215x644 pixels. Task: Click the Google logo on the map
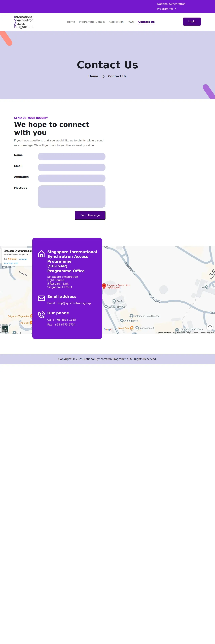(108, 330)
